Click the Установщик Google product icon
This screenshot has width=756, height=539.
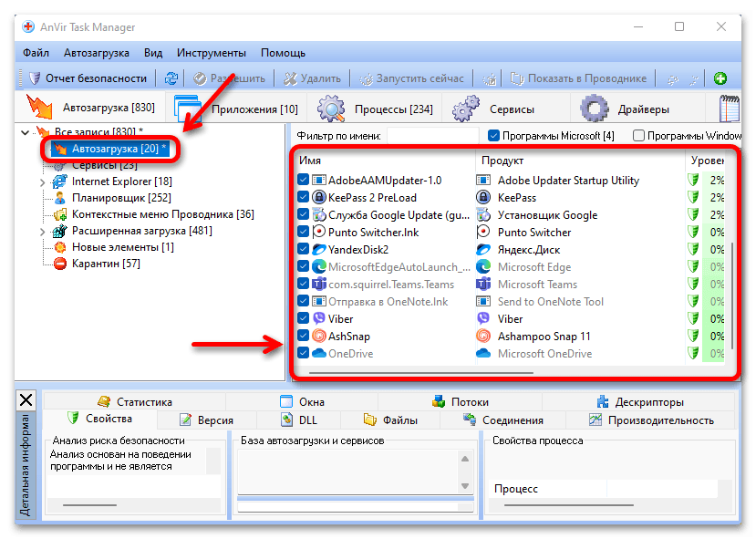[x=483, y=214]
